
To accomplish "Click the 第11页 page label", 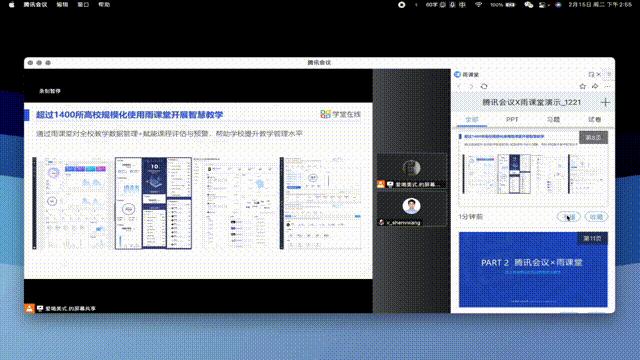I will pyautogui.click(x=592, y=238).
